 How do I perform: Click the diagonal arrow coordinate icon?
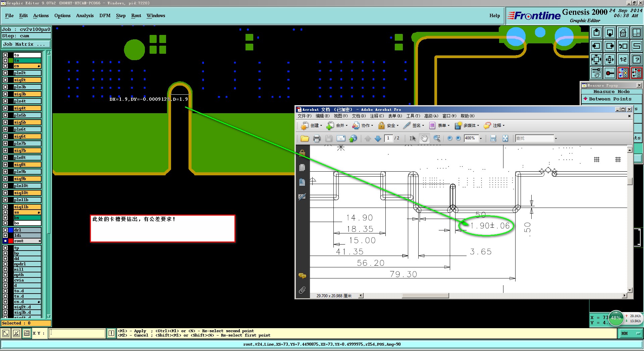tap(6, 333)
